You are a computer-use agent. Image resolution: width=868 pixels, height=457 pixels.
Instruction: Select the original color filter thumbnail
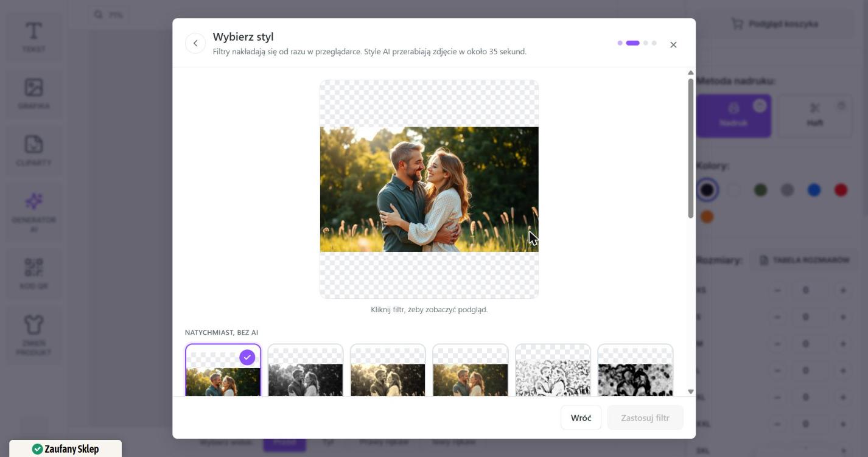click(223, 371)
